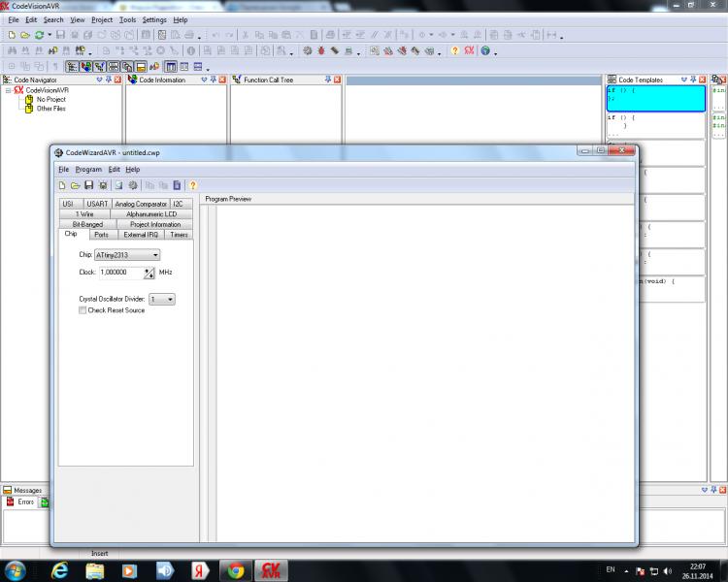Image resolution: width=728 pixels, height=582 pixels.
Task: Toggle Function Call Tree view toolbar button
Action: click(100, 67)
